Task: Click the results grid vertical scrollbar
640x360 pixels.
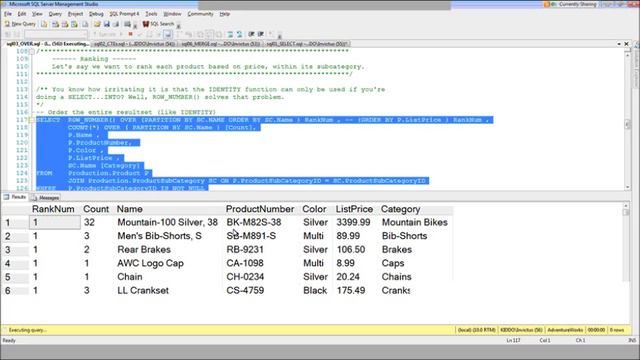Action: pyautogui.click(x=626, y=243)
